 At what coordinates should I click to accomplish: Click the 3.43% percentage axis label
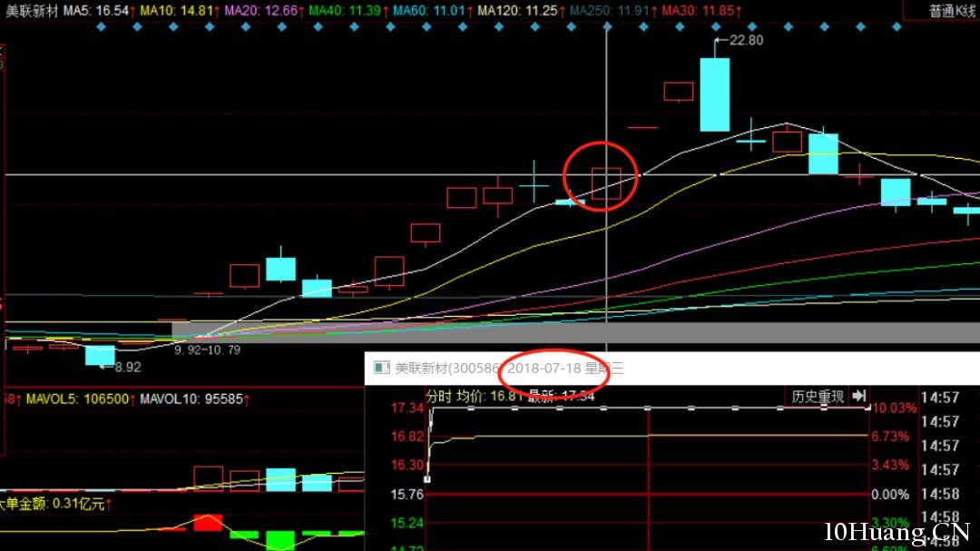[x=891, y=465]
